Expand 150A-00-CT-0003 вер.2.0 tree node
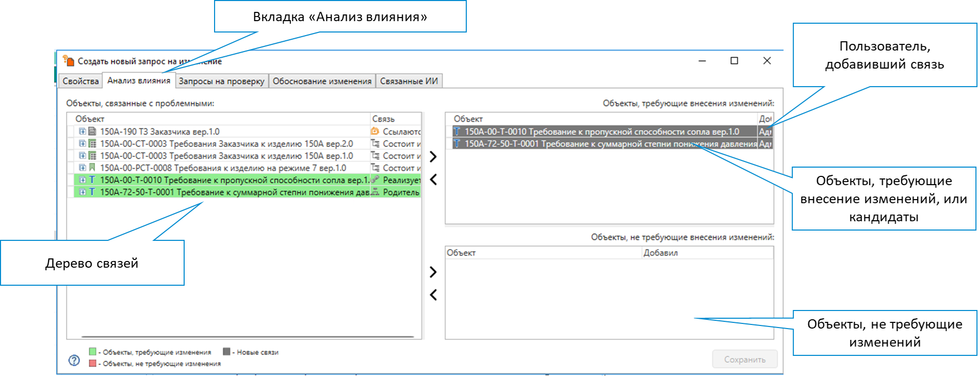The width and height of the screenshot is (980, 376). [82, 143]
